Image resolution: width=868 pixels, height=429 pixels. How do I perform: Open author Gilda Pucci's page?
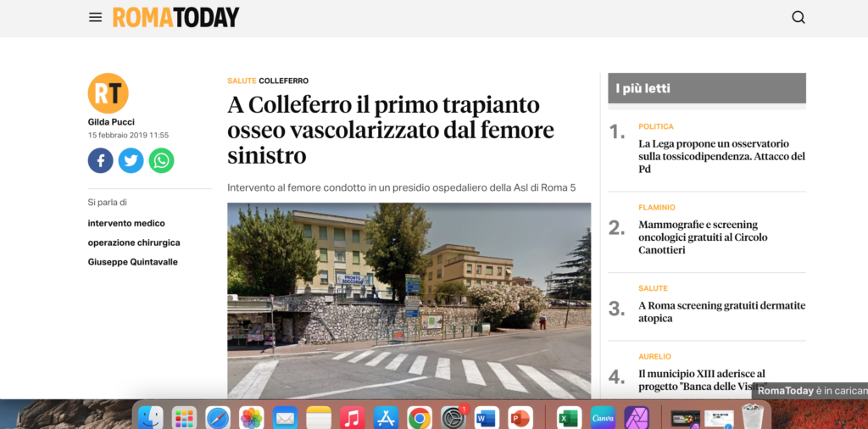(111, 122)
